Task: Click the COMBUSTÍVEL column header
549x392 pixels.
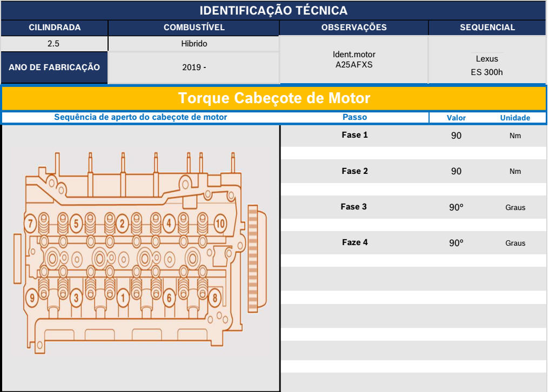Action: point(193,28)
